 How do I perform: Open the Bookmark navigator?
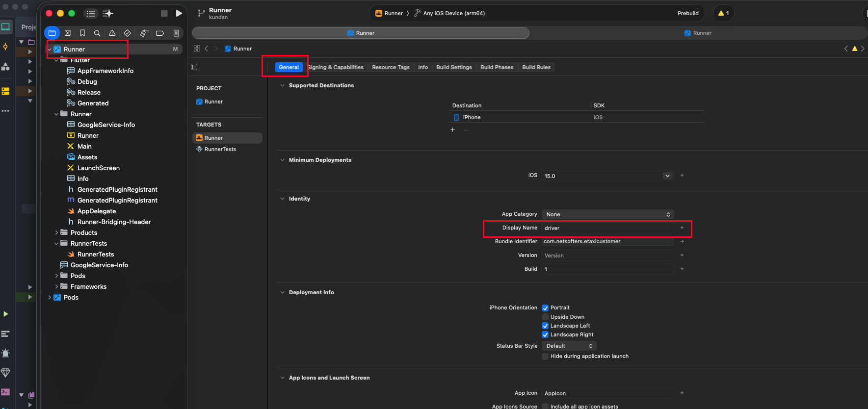[82, 33]
